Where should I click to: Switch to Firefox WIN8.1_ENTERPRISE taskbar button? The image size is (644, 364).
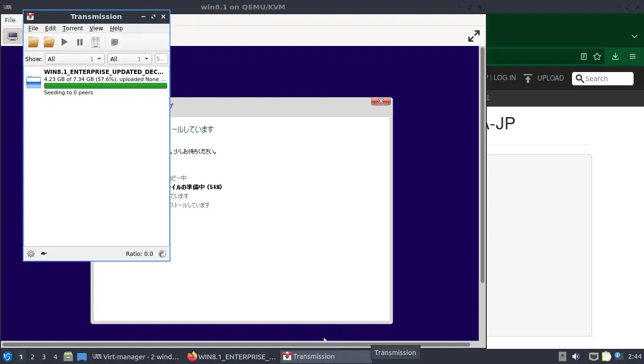tap(232, 356)
